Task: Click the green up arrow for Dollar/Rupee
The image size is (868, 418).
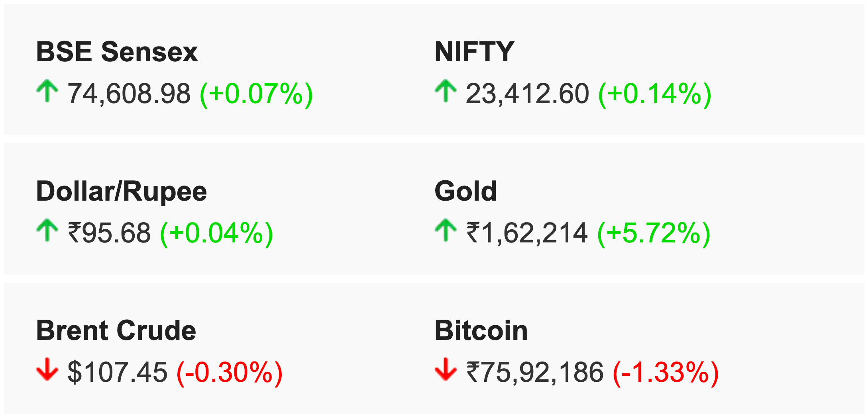Action: click(47, 230)
